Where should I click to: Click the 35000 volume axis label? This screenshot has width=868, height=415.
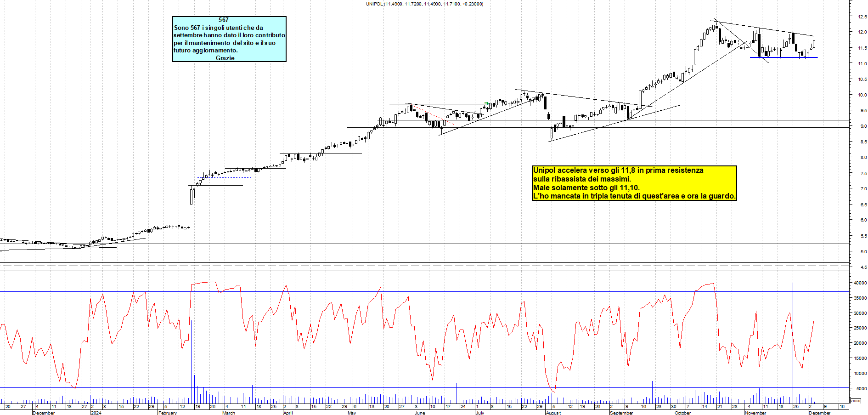(x=860, y=298)
